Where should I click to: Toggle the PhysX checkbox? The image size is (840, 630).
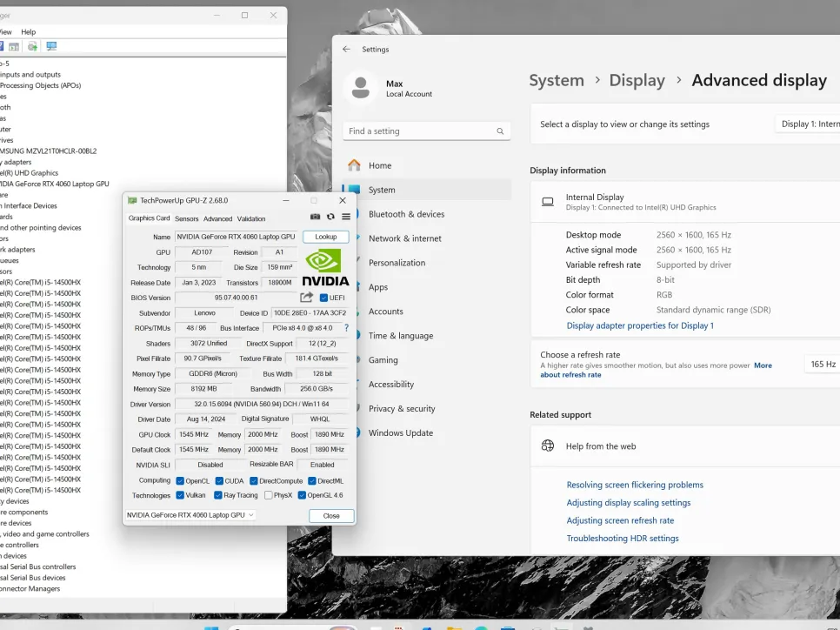[269, 495]
